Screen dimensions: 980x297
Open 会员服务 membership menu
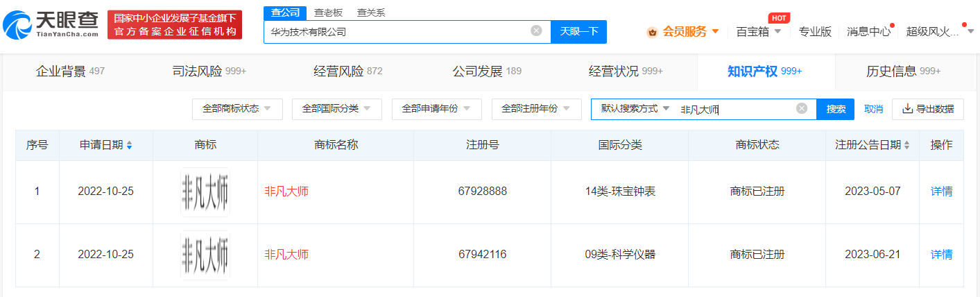(683, 31)
